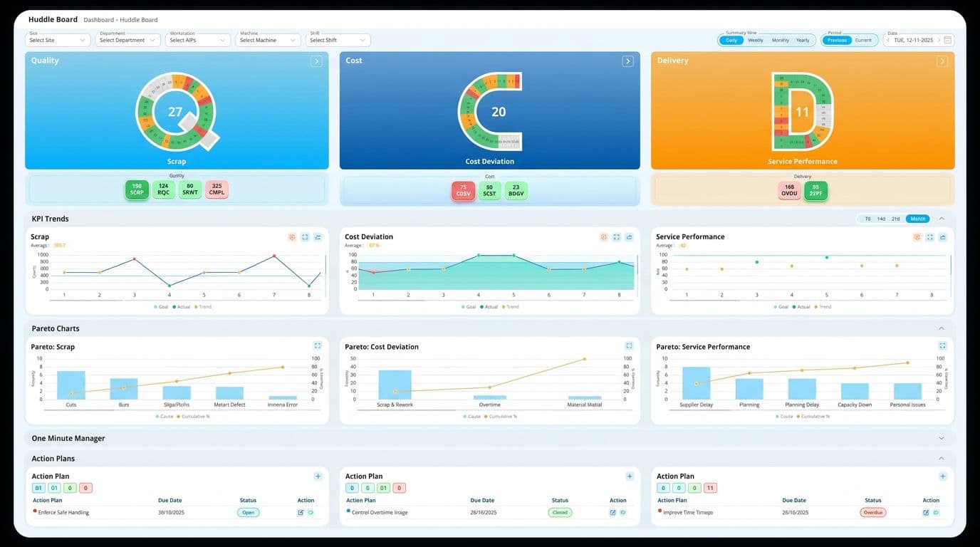Open comments for Control Overtime row

click(622, 513)
